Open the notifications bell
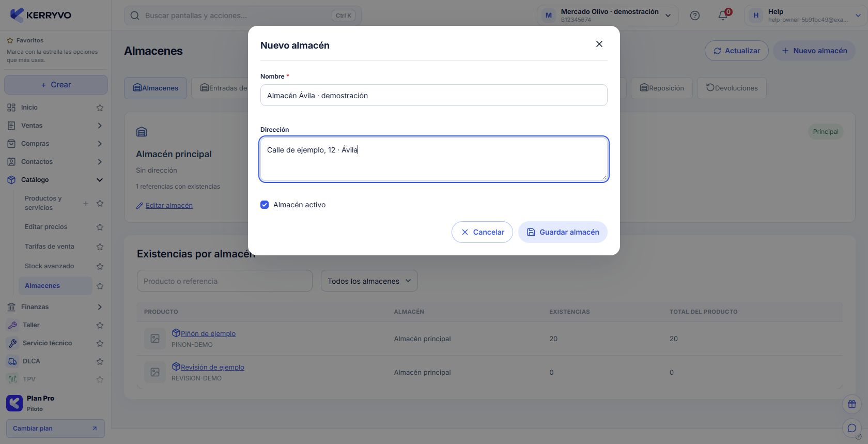868x444 pixels. (723, 16)
